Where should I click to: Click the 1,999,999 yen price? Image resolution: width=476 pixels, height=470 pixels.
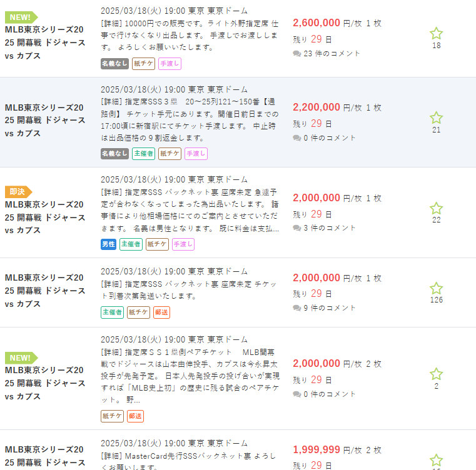pos(316,450)
